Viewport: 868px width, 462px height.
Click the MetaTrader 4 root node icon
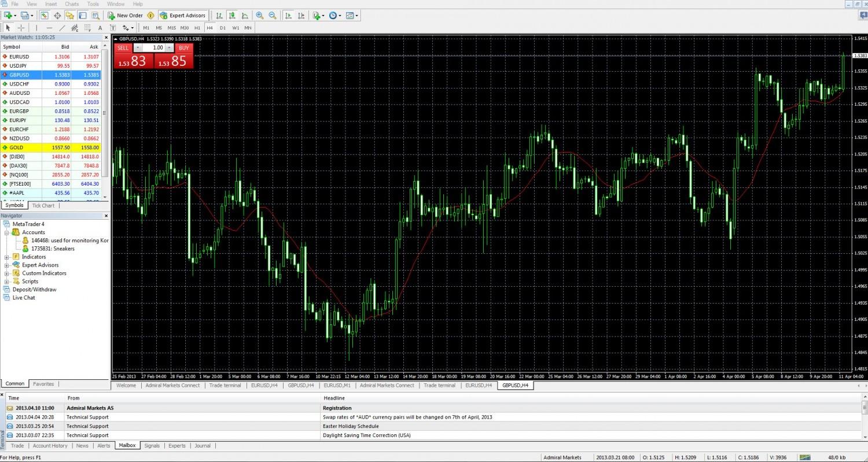[7, 224]
